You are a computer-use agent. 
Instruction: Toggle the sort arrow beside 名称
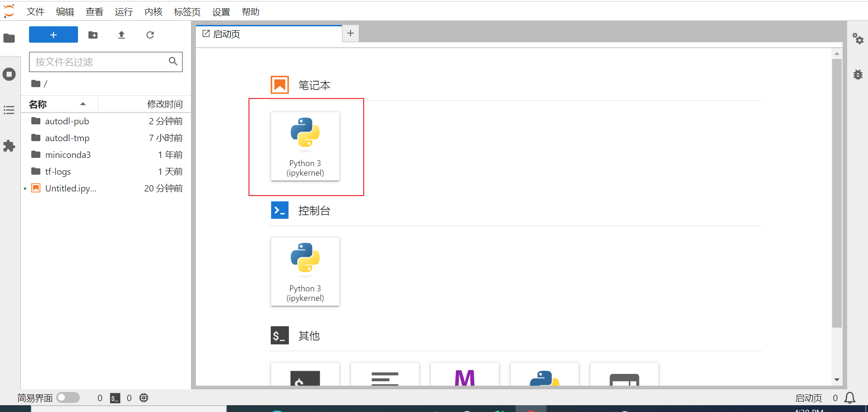tap(83, 104)
